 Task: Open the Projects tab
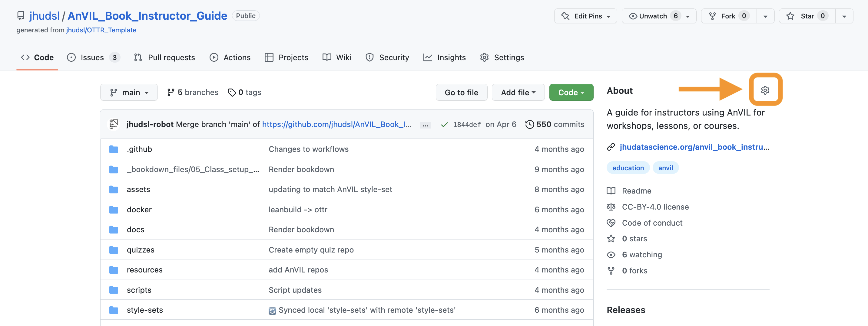287,57
